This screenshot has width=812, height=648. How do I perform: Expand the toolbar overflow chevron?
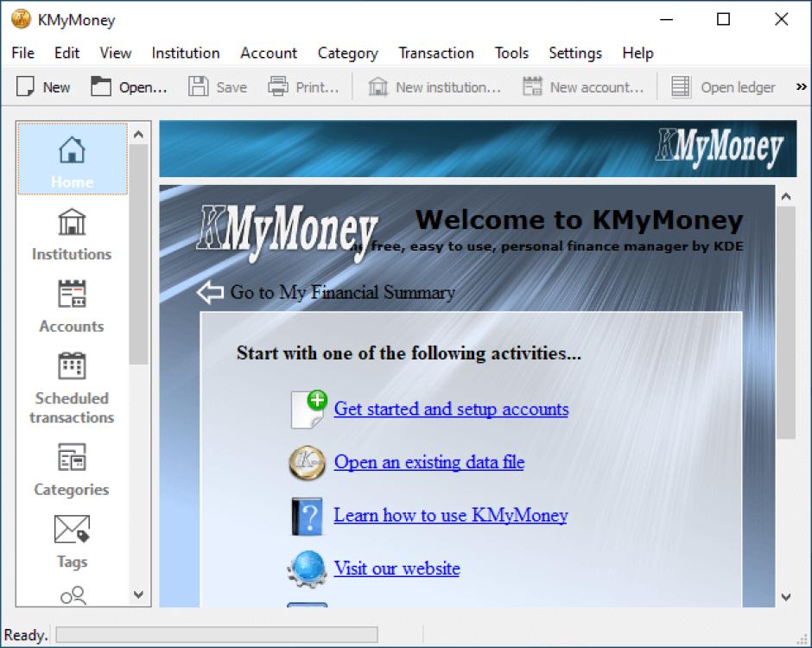tap(801, 86)
